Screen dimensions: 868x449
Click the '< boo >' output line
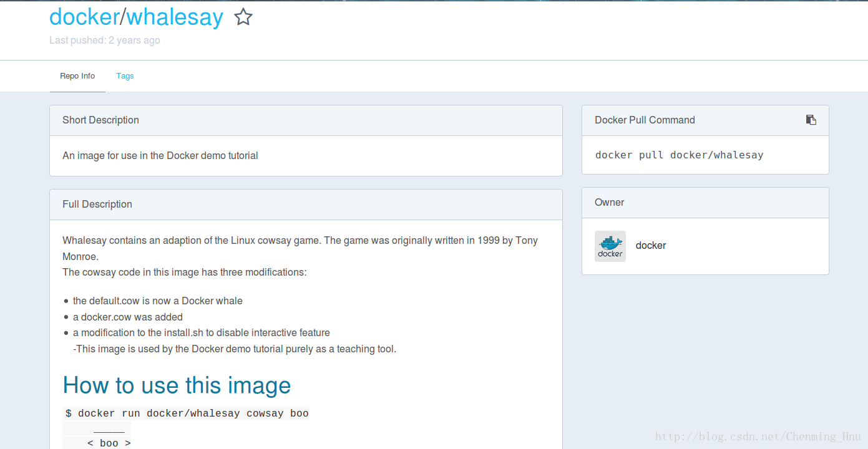[109, 443]
